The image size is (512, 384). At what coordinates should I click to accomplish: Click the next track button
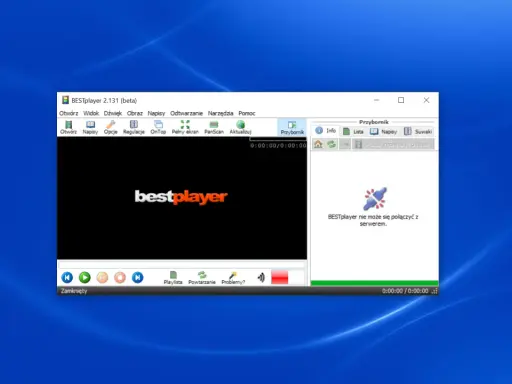tap(138, 277)
